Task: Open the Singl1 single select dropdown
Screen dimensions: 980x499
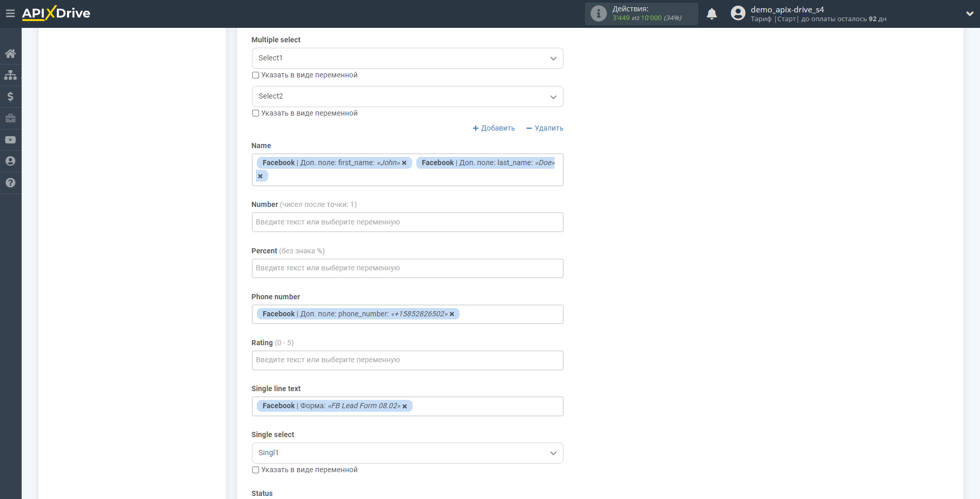Action: (407, 453)
